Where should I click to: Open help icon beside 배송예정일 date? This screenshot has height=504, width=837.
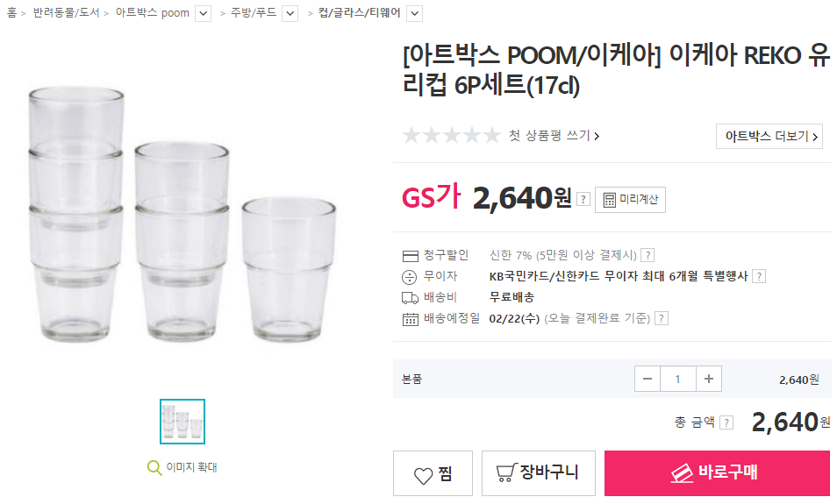coord(662,318)
